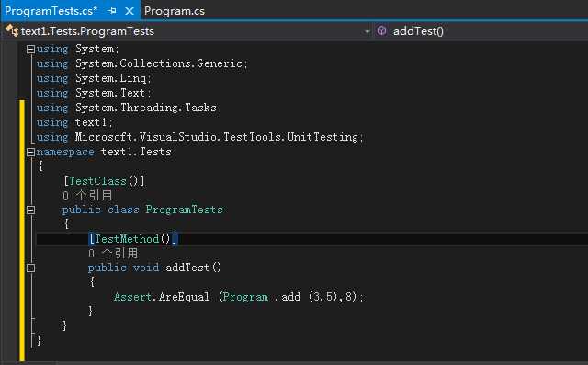588x365 pixels.
Task: Collapse the addTest method block
Action: pyautogui.click(x=30, y=268)
